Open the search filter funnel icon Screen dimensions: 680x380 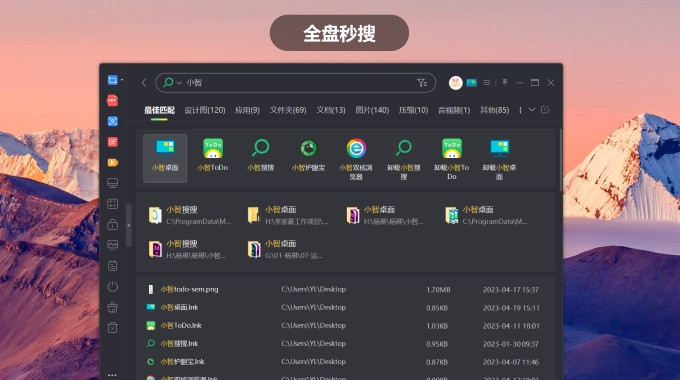pos(422,83)
